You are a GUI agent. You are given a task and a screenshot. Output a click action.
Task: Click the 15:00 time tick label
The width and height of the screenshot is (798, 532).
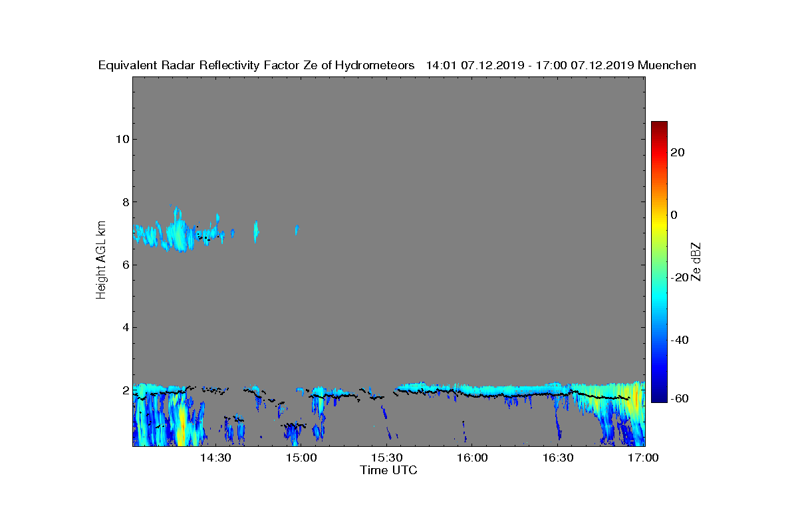tap(301, 458)
